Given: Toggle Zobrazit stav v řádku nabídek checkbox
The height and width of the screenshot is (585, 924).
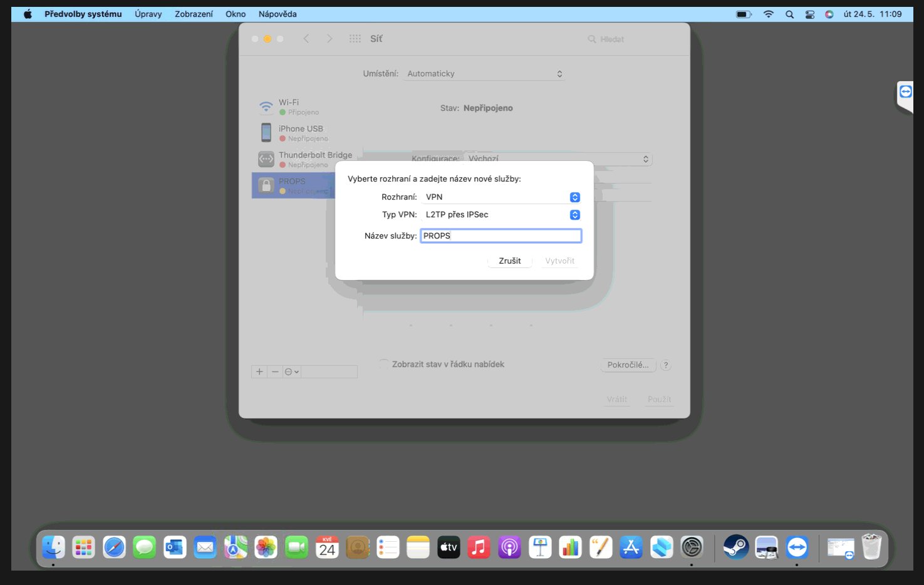Looking at the screenshot, I should (384, 365).
